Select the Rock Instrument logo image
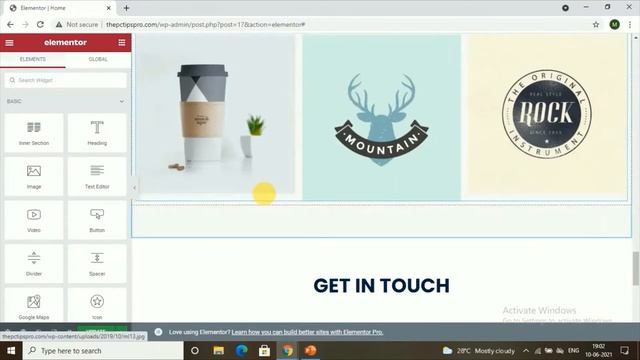This screenshot has height=360, width=640. pyautogui.click(x=547, y=114)
